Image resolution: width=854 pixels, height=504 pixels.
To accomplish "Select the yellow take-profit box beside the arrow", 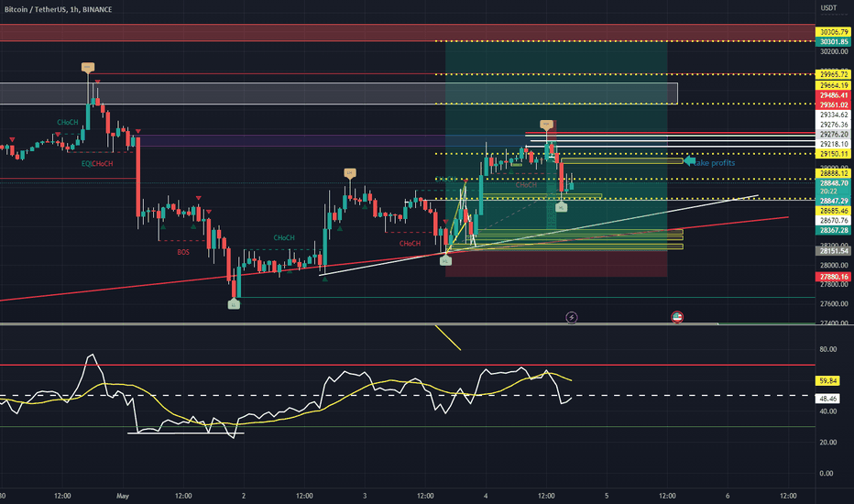I will point(621,160).
